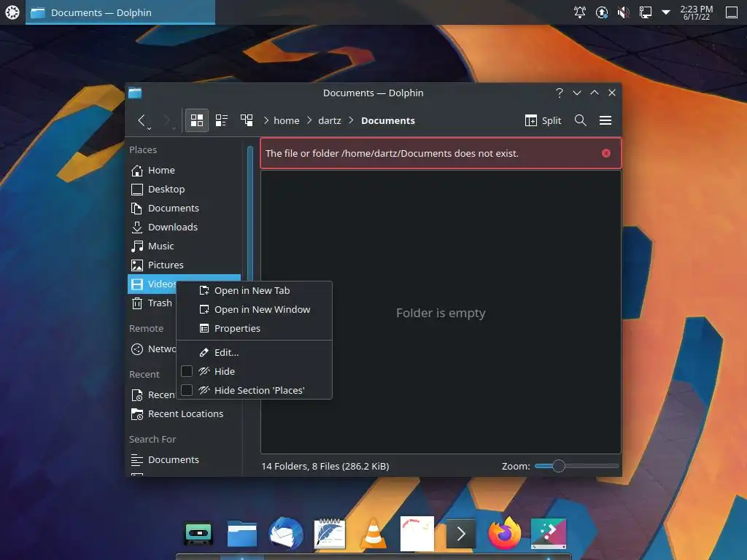Screen dimensions: 747x560
Task: Open the clock showing 2:23 PM
Action: pyautogui.click(x=697, y=12)
